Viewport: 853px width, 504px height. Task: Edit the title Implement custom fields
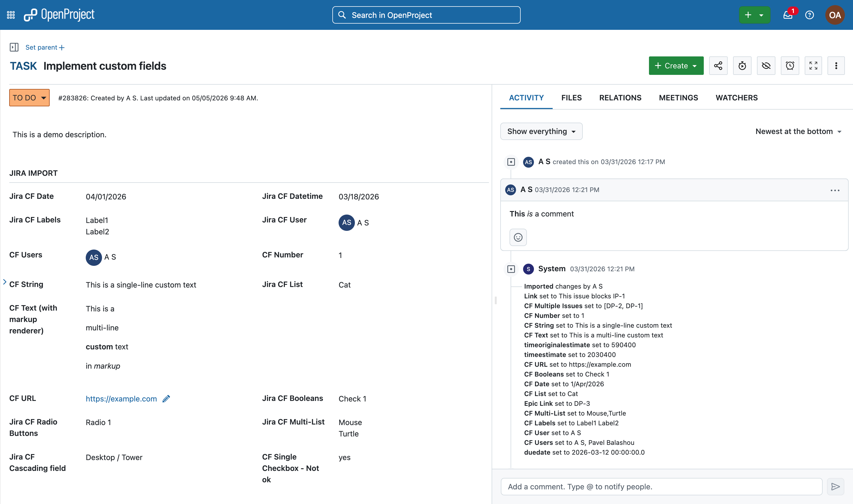pyautogui.click(x=105, y=66)
